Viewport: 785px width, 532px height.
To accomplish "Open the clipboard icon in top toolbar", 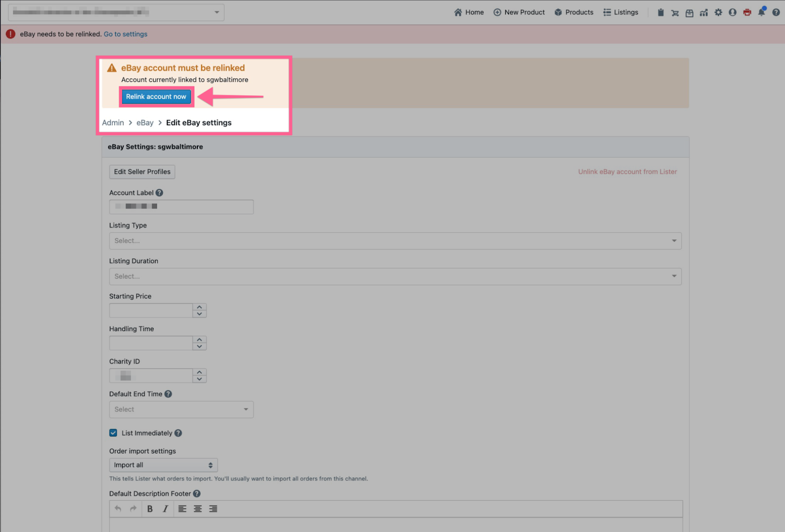I will point(660,13).
